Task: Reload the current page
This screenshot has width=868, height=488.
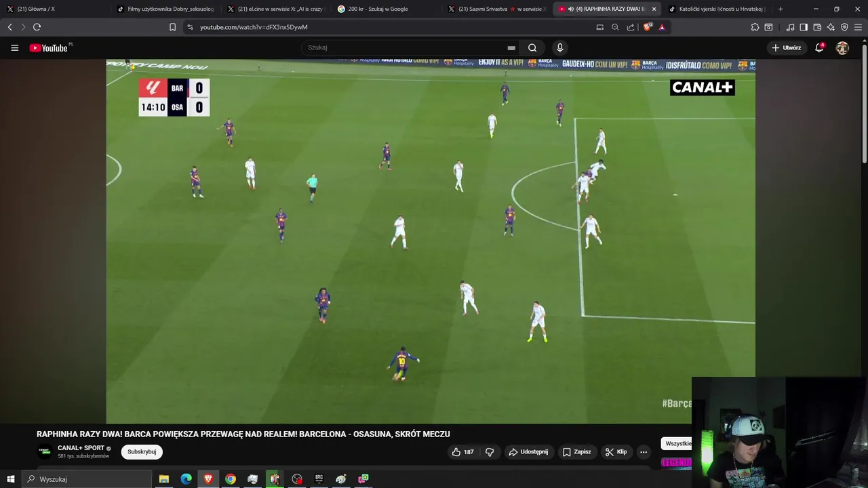Action: click(x=37, y=27)
